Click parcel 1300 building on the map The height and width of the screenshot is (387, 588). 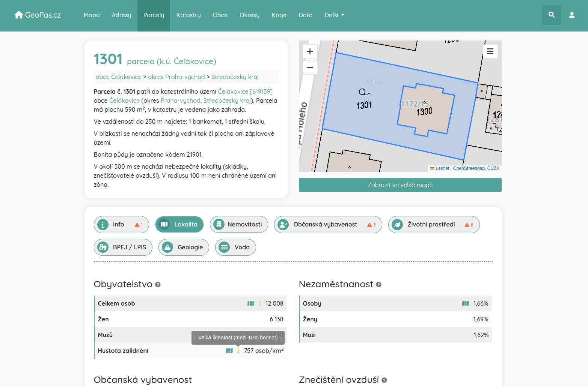(426, 111)
